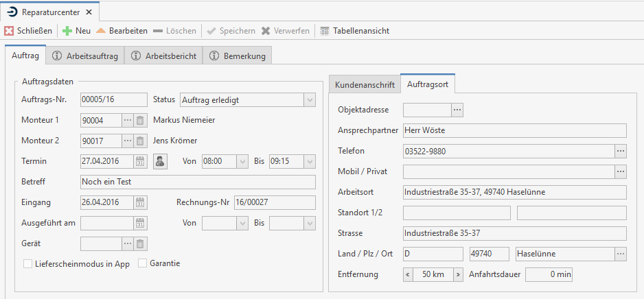The image size is (644, 299).
Task: Enable the Lieferscheinmodus in App checkbox
Action: (x=28, y=263)
